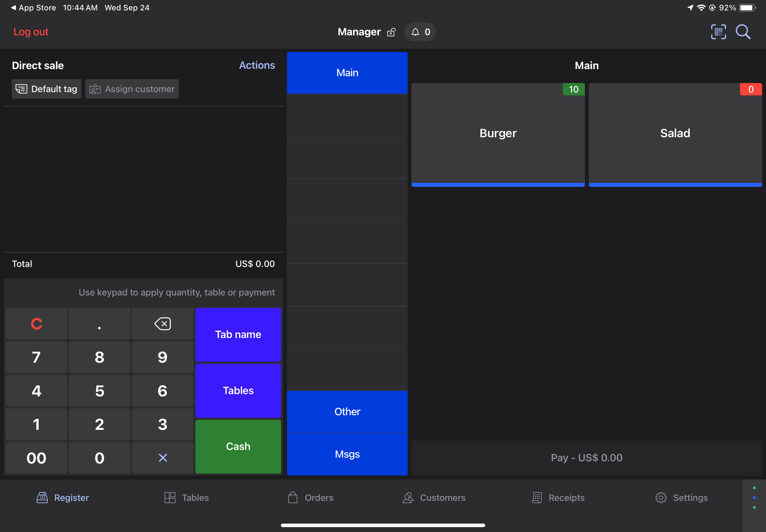Tap Assign customer button
The height and width of the screenshot is (532, 766).
(132, 89)
